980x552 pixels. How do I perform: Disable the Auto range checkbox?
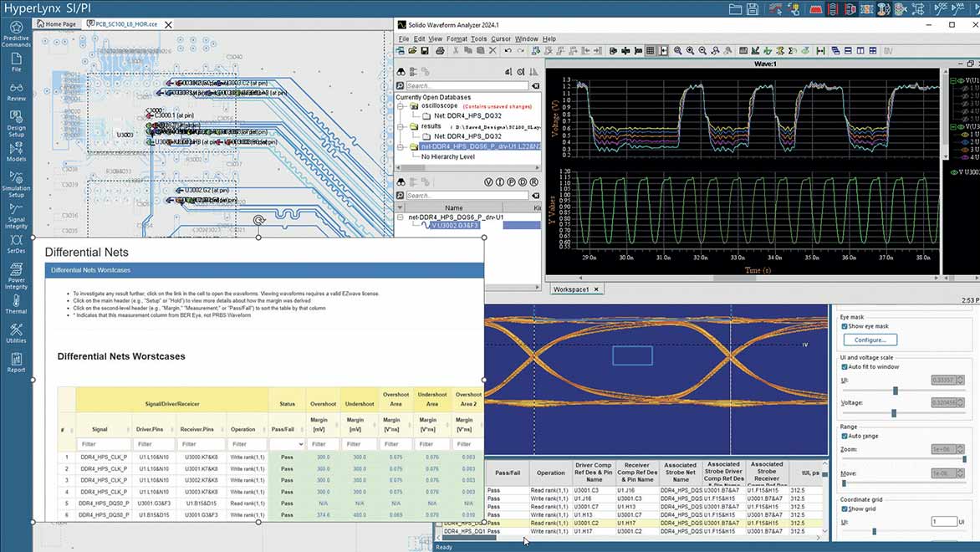[845, 436]
